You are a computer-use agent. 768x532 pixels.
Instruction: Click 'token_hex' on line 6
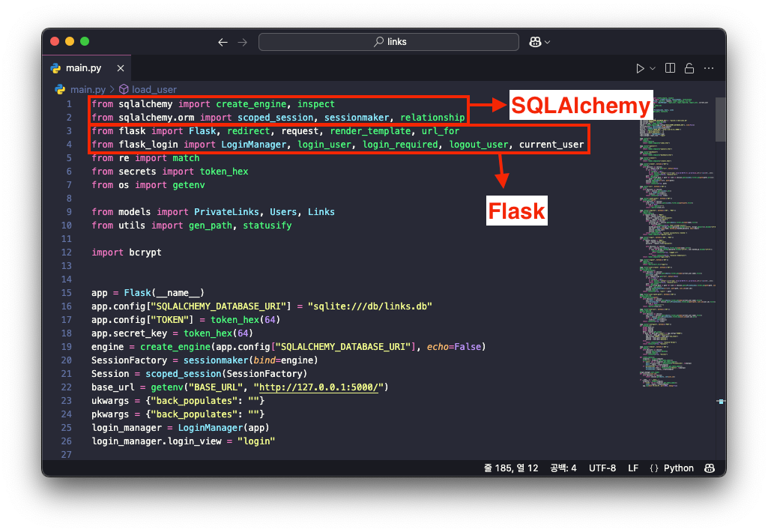coord(224,172)
